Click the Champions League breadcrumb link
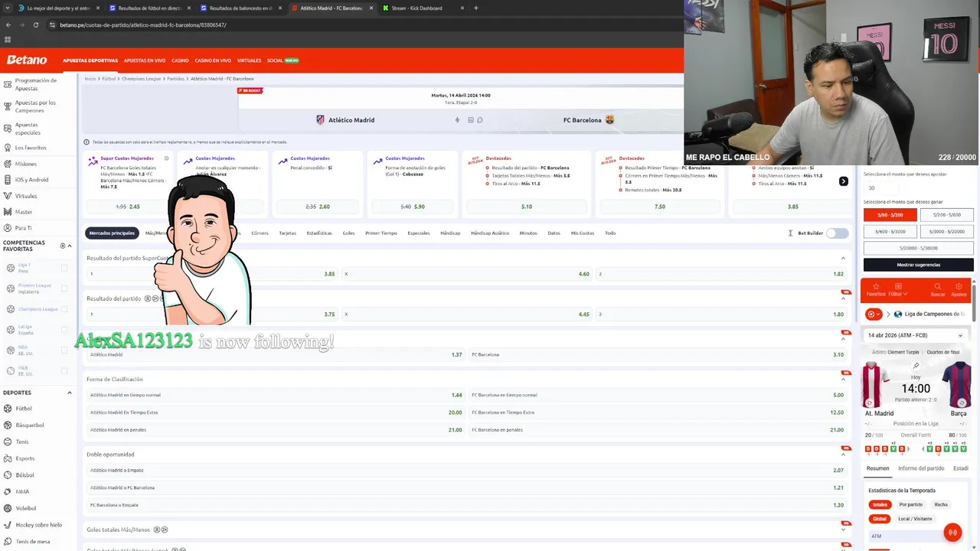 142,79
